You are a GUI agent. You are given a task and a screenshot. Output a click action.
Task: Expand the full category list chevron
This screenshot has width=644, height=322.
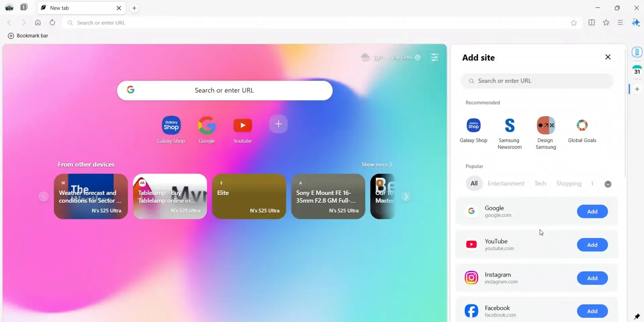[x=608, y=184]
